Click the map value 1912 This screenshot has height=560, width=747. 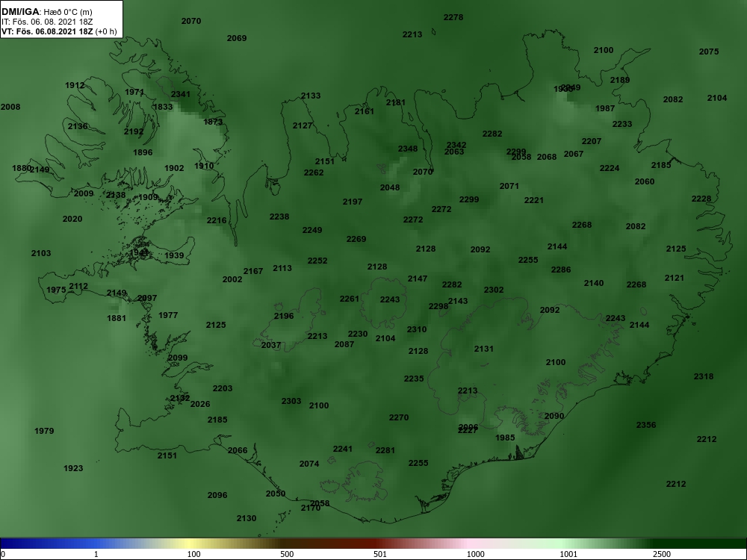click(x=75, y=85)
